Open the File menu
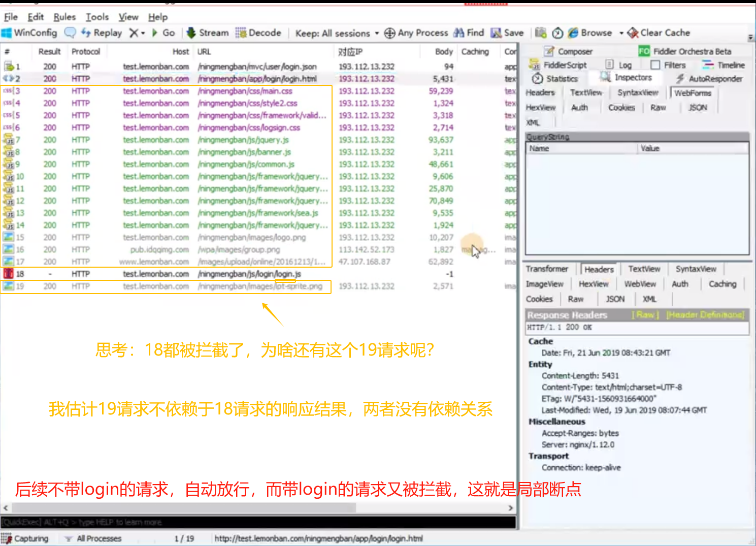The width and height of the screenshot is (756, 546). click(11, 17)
